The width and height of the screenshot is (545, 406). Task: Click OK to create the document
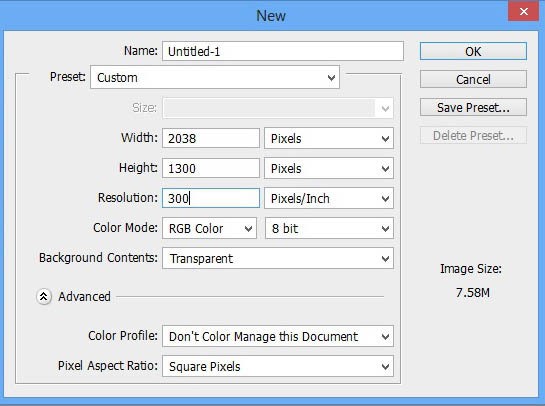pyautogui.click(x=473, y=51)
